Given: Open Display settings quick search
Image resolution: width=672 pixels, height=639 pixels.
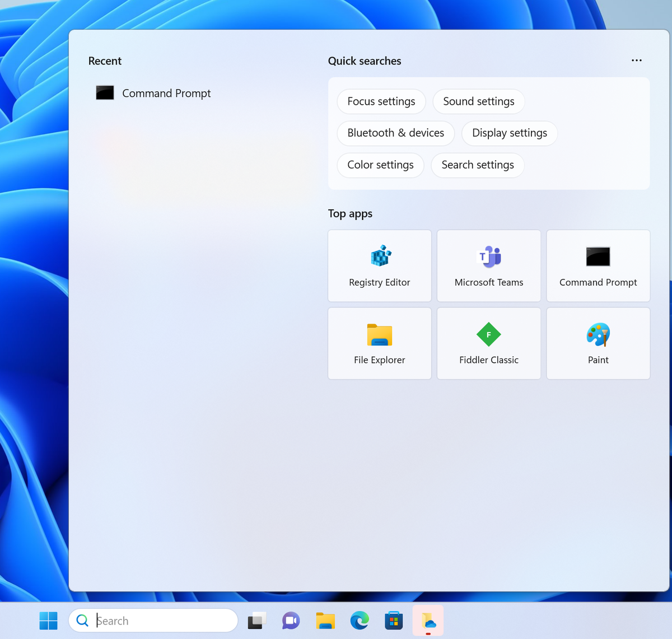Looking at the screenshot, I should (x=509, y=133).
